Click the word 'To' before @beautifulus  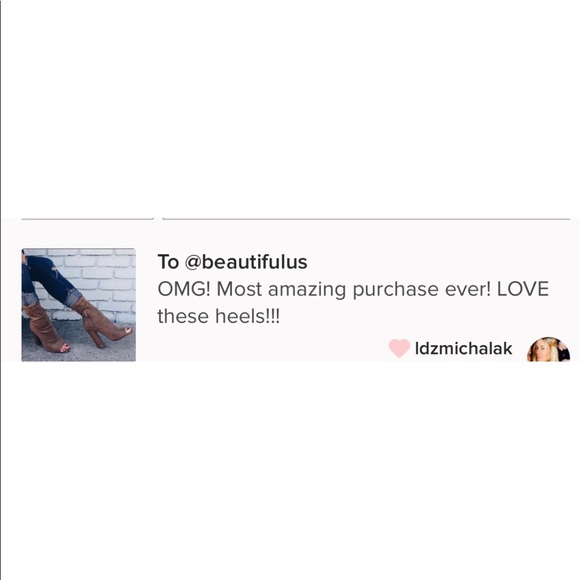pos(168,262)
